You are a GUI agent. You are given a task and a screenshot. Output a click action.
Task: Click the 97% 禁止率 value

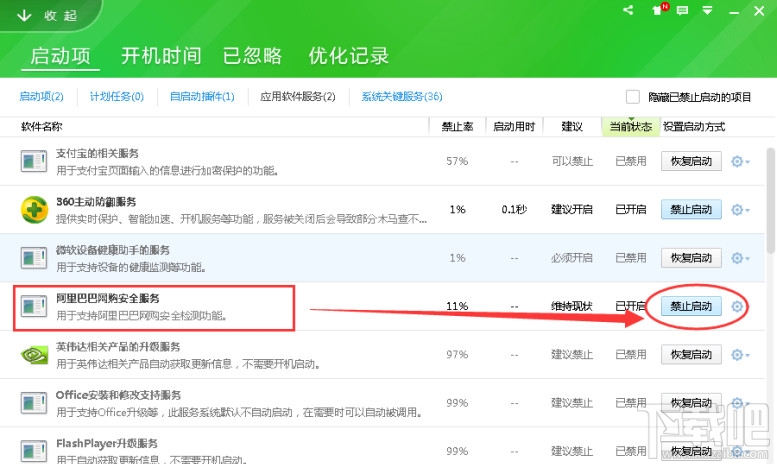click(457, 354)
